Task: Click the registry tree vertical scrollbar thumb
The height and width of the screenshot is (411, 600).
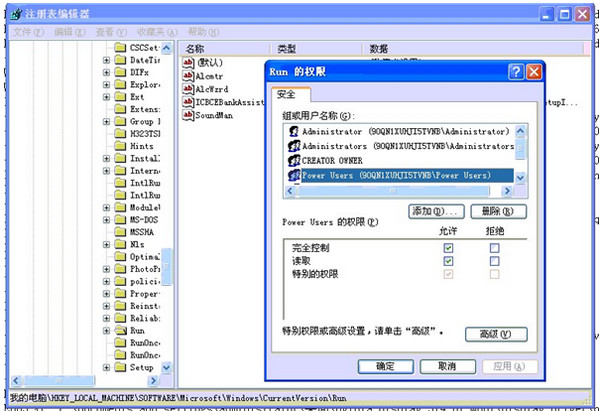Action: (x=167, y=266)
